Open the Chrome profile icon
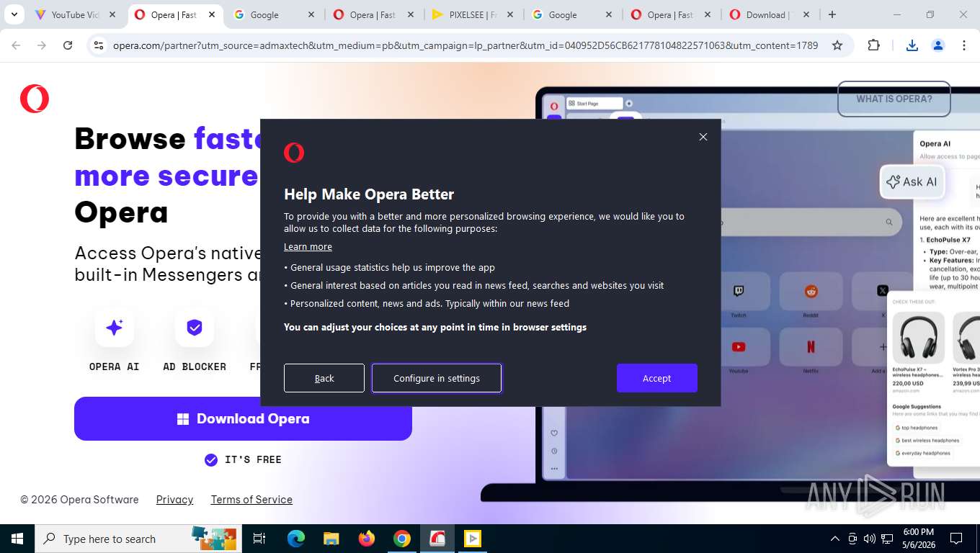The height and width of the screenshot is (553, 980). pyautogui.click(x=938, y=45)
